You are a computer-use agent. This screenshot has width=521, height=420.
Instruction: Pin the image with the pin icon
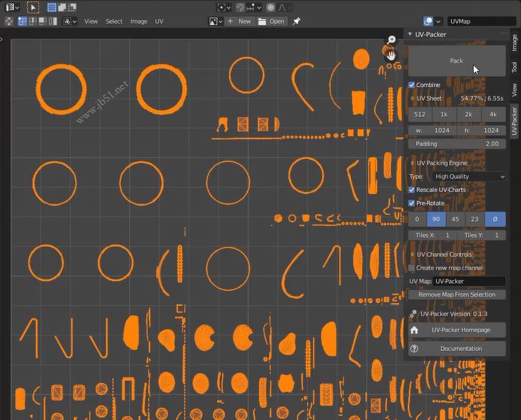(x=296, y=21)
